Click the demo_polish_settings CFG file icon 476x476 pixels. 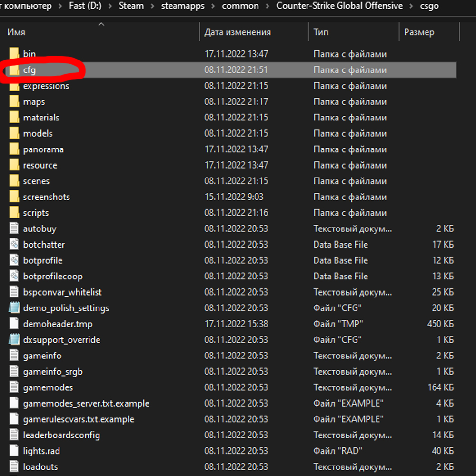coord(14,307)
